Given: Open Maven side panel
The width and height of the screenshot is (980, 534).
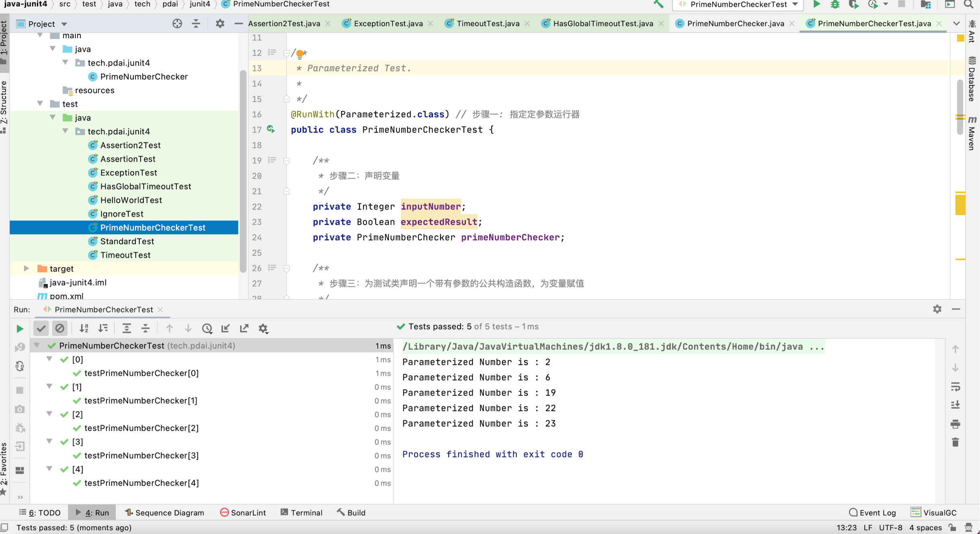Looking at the screenshot, I should coord(972,133).
